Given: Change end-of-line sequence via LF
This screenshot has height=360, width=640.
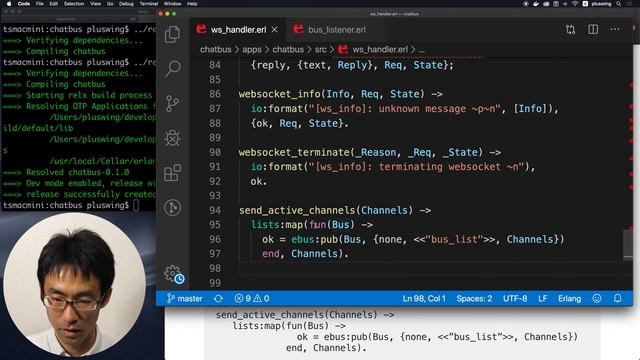Looking at the screenshot, I should pyautogui.click(x=542, y=298).
